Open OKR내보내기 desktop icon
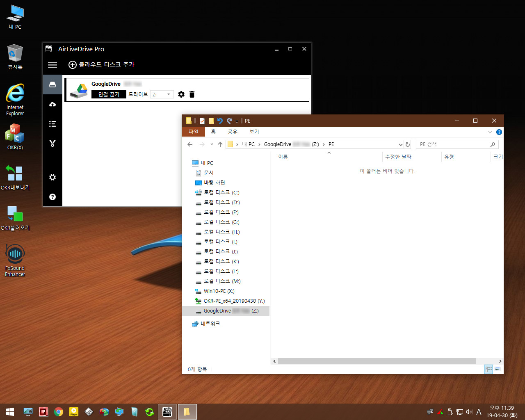This screenshot has width=525, height=420. click(x=15, y=177)
